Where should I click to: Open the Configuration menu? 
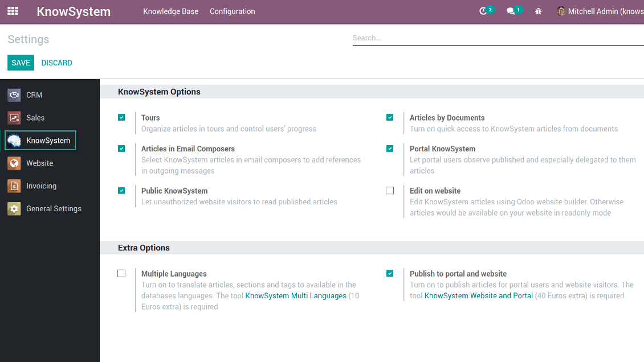[232, 11]
